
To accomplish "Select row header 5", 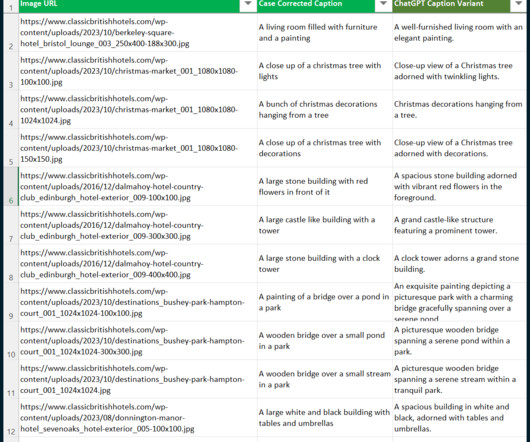I will (11, 148).
